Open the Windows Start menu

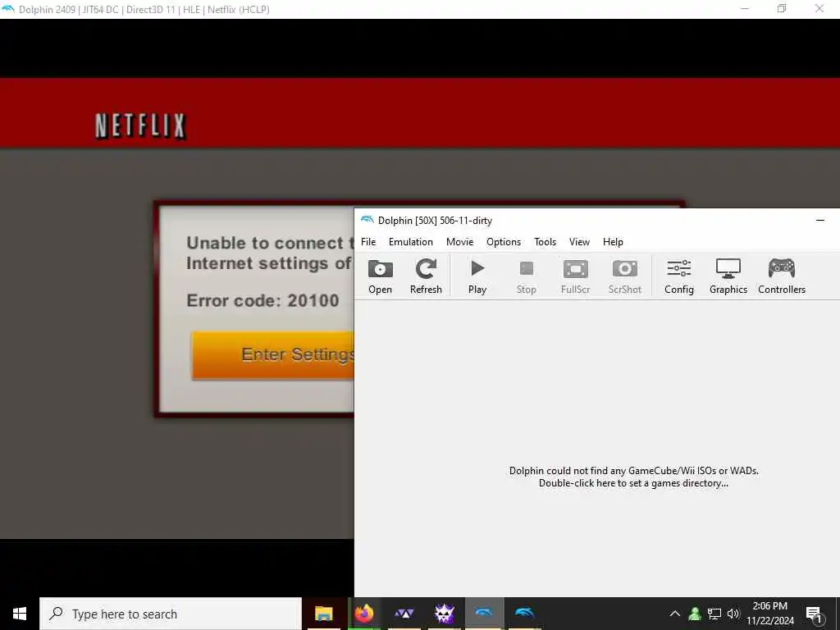[x=20, y=614]
